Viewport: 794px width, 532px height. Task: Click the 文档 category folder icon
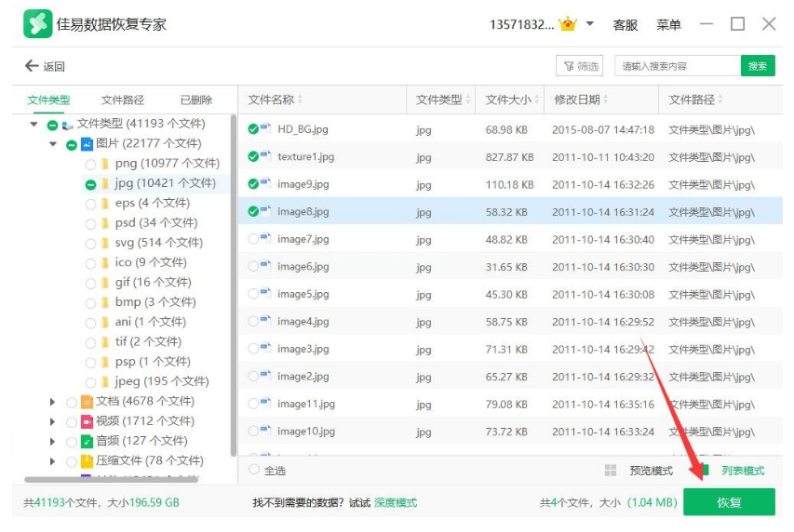pyautogui.click(x=87, y=402)
